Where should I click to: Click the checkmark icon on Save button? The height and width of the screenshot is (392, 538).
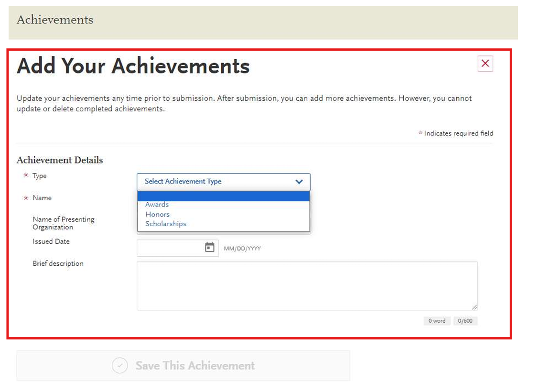tap(120, 366)
